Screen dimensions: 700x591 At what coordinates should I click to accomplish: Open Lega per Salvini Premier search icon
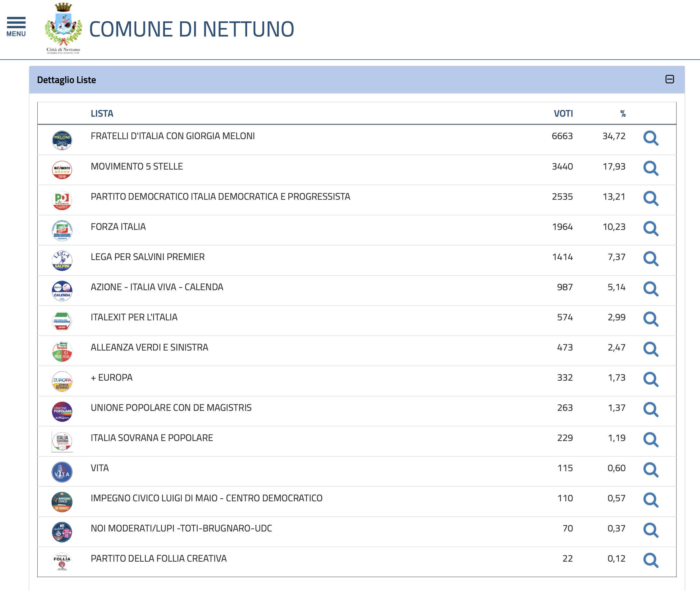(x=651, y=259)
